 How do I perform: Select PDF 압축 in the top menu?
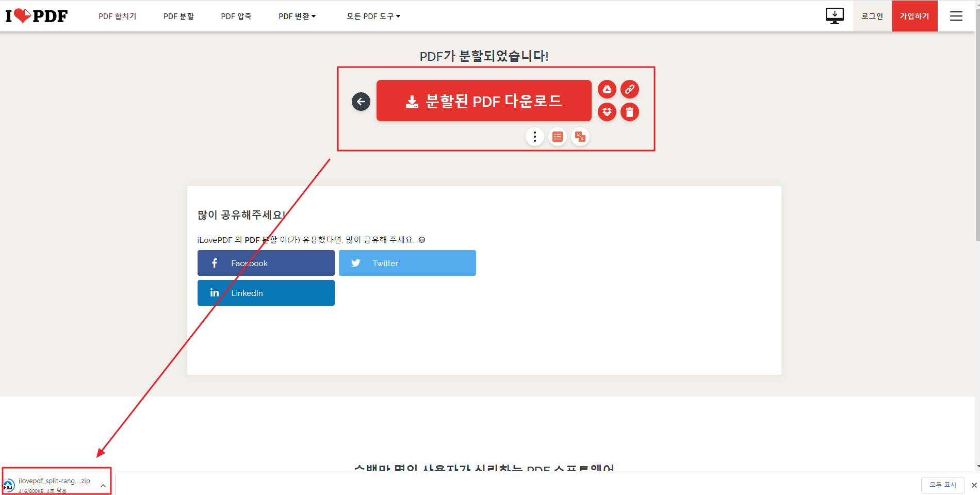coord(236,16)
